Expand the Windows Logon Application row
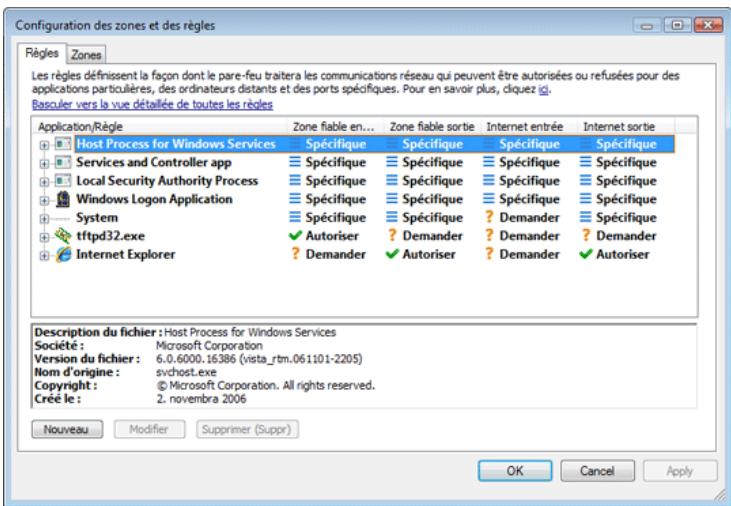Image resolution: width=731 pixels, height=506 pixels. pos(44,201)
